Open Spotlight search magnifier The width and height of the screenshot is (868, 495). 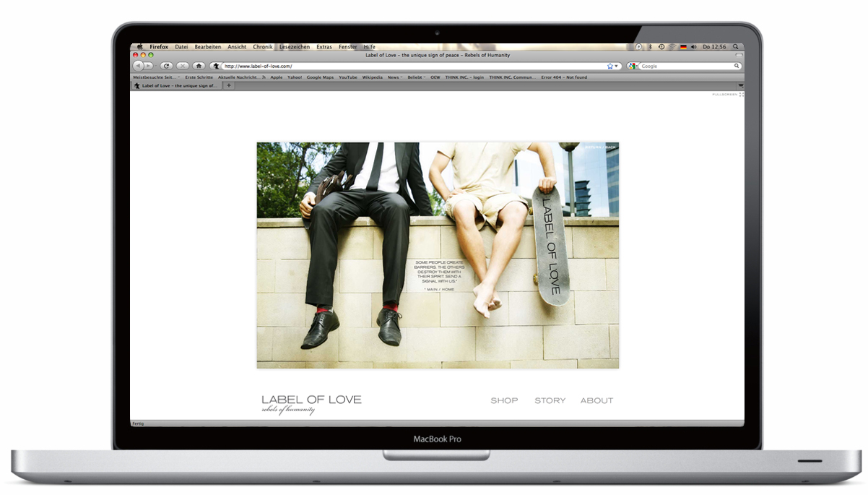point(737,47)
